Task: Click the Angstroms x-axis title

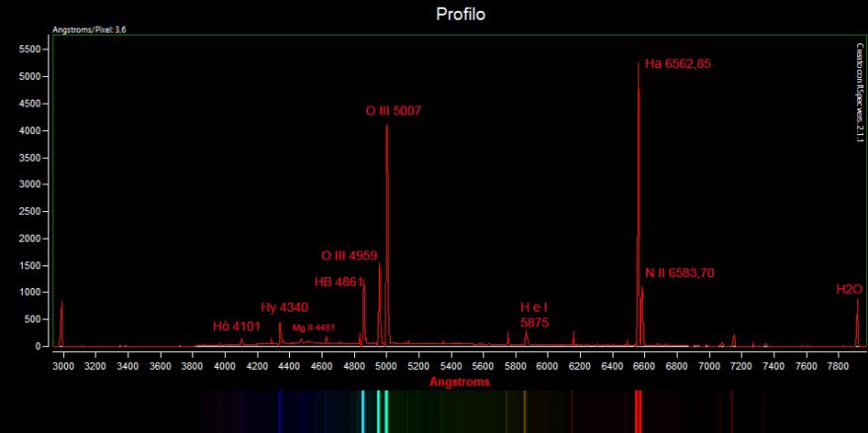Action: (x=461, y=381)
